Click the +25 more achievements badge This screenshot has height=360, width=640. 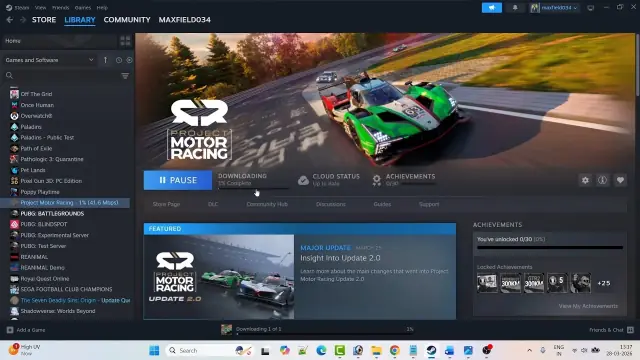pos(604,283)
